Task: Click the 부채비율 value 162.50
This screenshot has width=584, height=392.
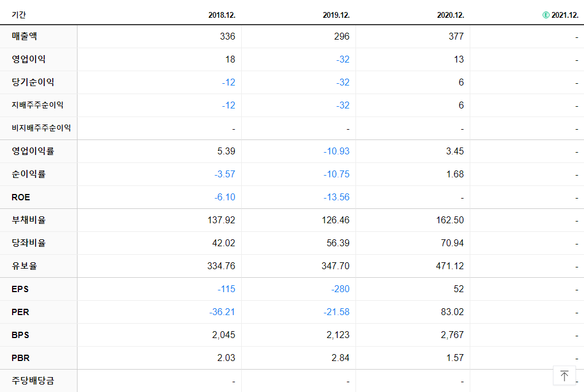Action: (450, 220)
